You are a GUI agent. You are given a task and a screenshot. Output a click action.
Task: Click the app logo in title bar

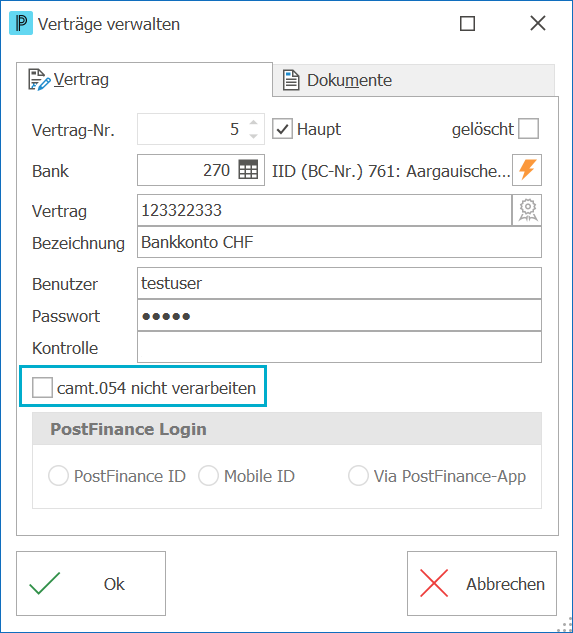pyautogui.click(x=21, y=23)
